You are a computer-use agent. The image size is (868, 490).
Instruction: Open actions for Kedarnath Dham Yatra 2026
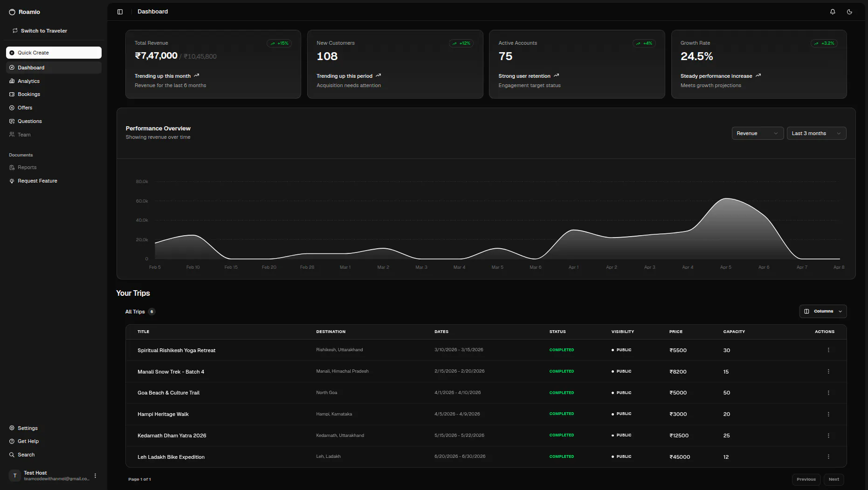[x=828, y=436]
